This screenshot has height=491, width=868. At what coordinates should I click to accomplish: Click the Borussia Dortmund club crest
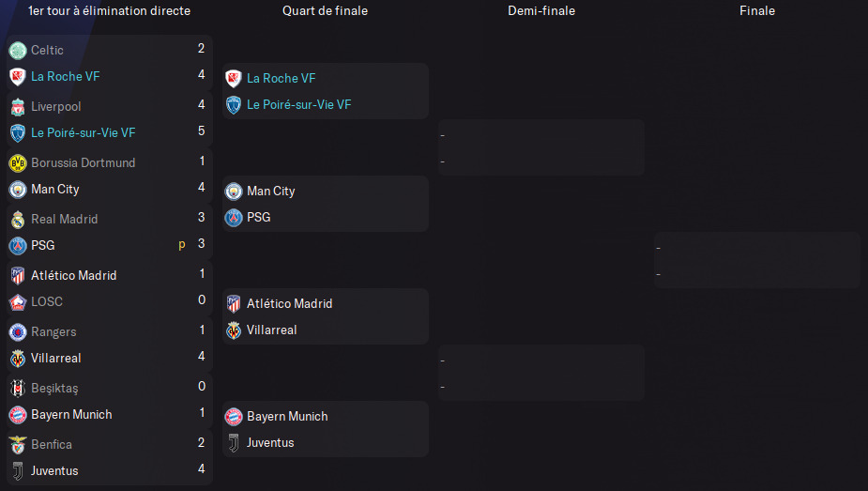(17, 162)
